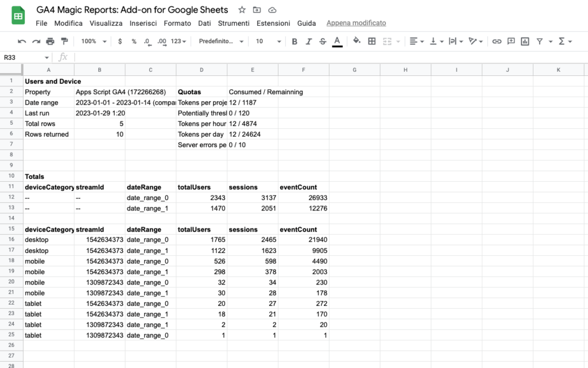Image resolution: width=588 pixels, height=368 pixels.
Task: Open the Borders tool
Action: point(372,41)
